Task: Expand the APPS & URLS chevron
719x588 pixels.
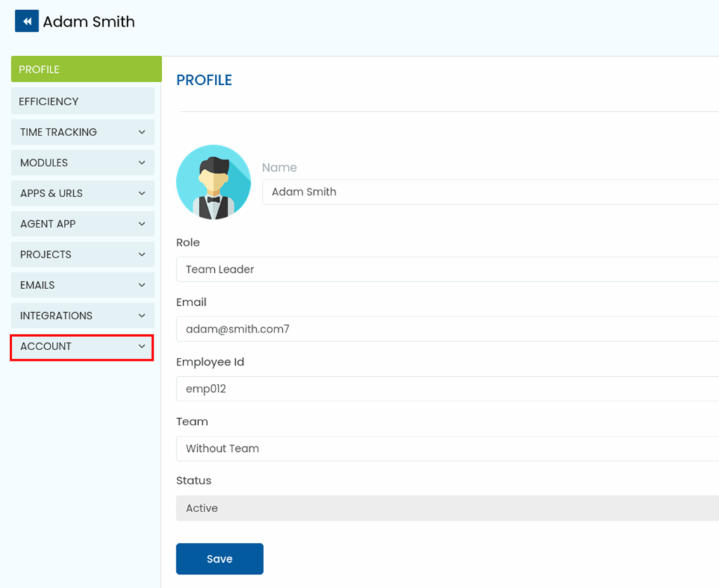Action: coord(142,193)
